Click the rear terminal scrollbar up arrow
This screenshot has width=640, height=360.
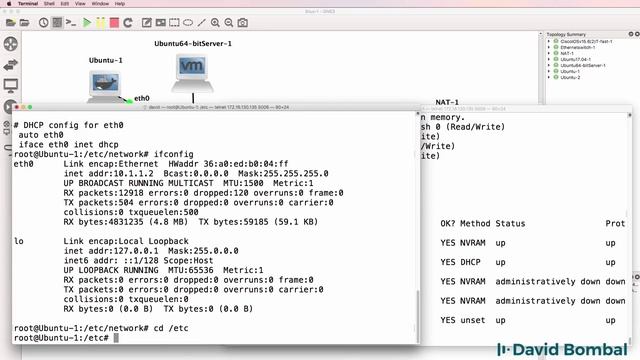pyautogui.click(x=629, y=116)
